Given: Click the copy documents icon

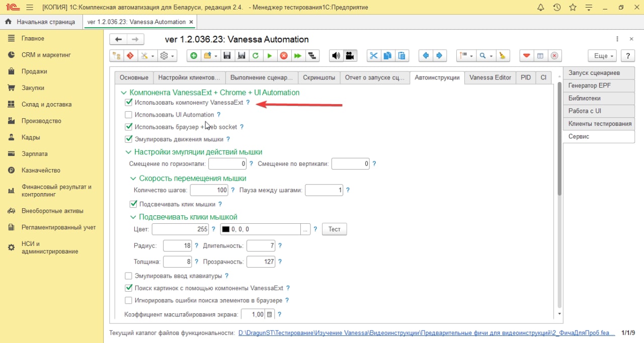Looking at the screenshot, I should pyautogui.click(x=387, y=56).
